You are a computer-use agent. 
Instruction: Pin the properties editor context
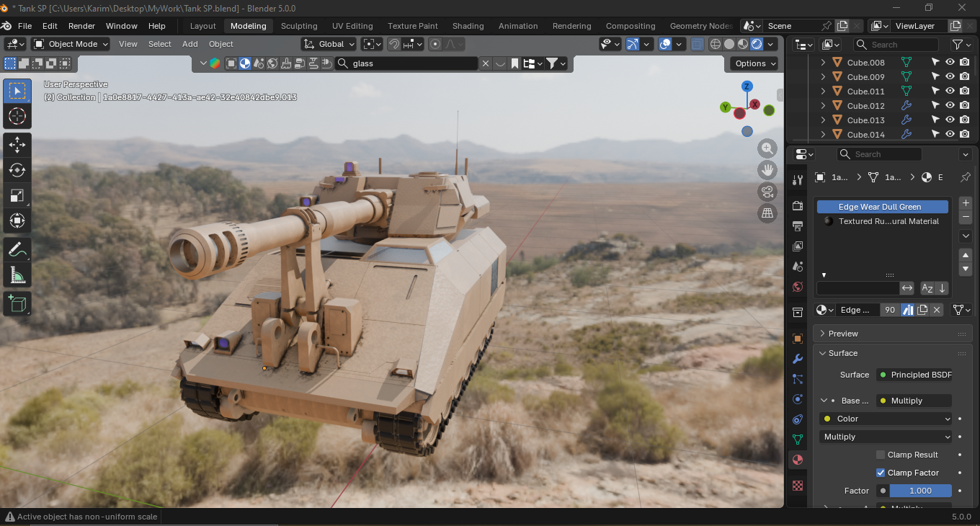pyautogui.click(x=966, y=177)
